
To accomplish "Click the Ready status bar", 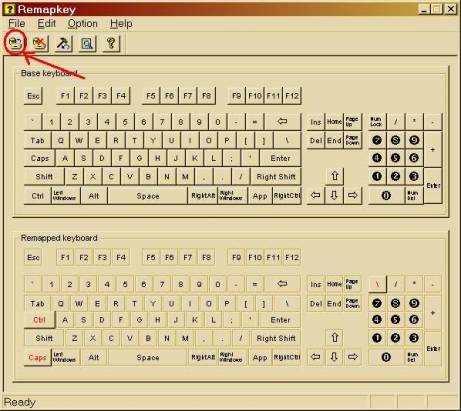I will pyautogui.click(x=185, y=402).
